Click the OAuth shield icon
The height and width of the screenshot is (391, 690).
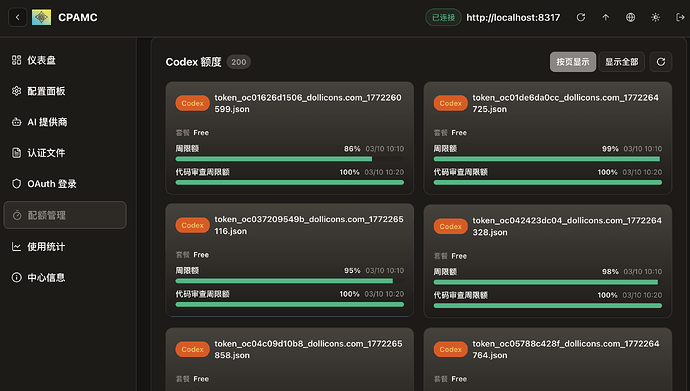click(x=16, y=184)
